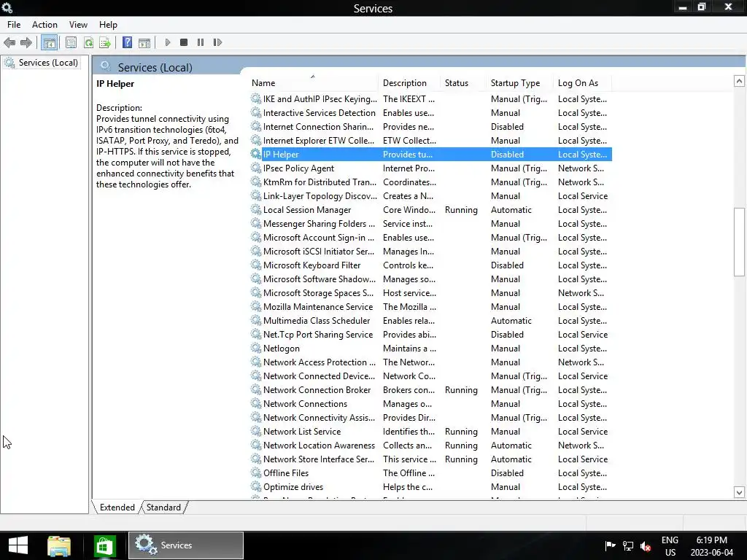This screenshot has height=560, width=747.
Task: Sort by the Name column header
Action: [x=314, y=83]
